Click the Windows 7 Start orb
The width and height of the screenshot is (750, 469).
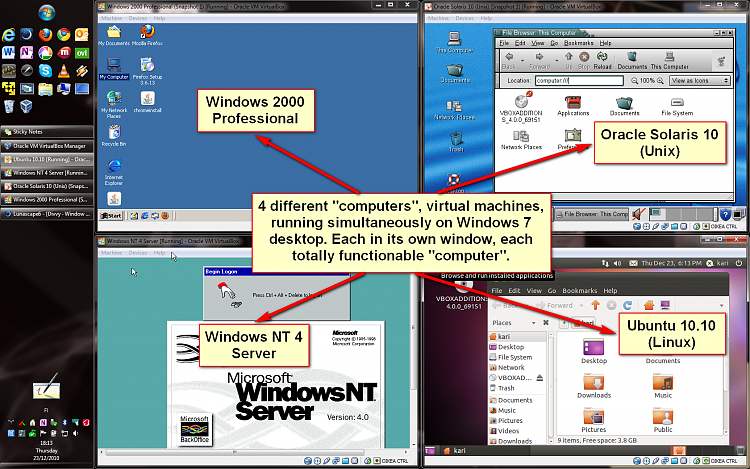click(x=46, y=12)
